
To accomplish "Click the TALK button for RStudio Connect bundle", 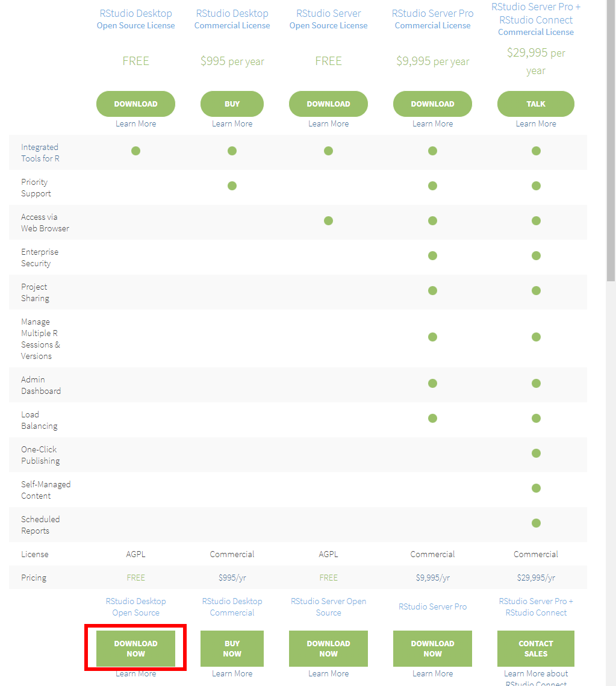I will (535, 104).
